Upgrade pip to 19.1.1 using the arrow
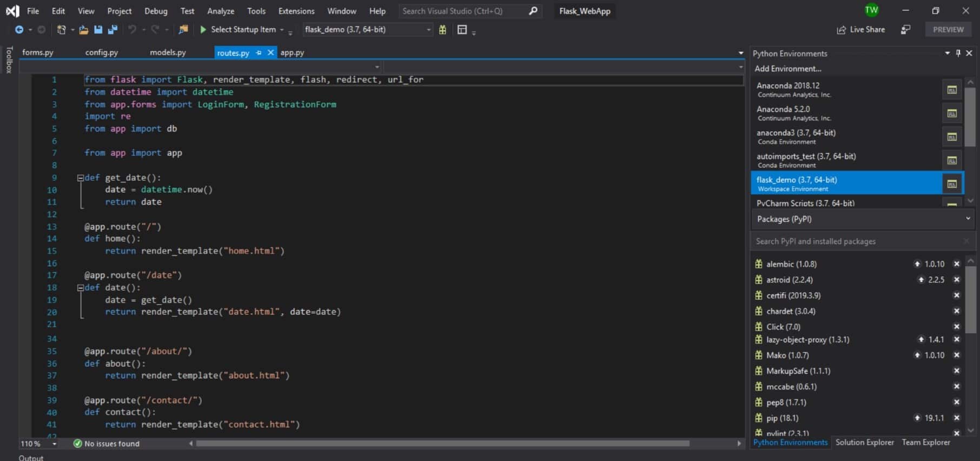Image resolution: width=980 pixels, height=461 pixels. point(917,418)
